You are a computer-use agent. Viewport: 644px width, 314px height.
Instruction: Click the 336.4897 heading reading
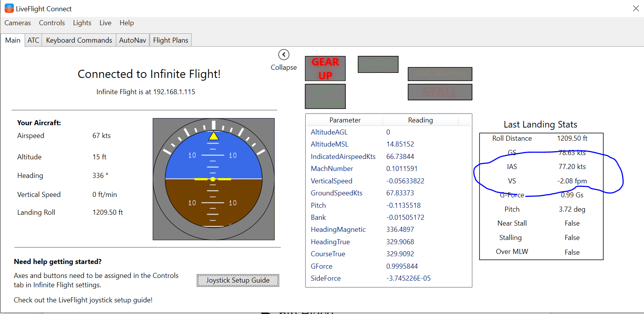tap(400, 229)
